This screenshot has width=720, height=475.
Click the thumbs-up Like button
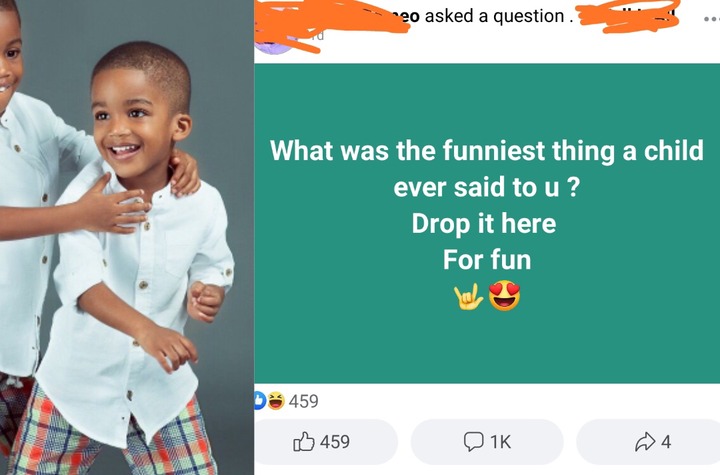304,442
